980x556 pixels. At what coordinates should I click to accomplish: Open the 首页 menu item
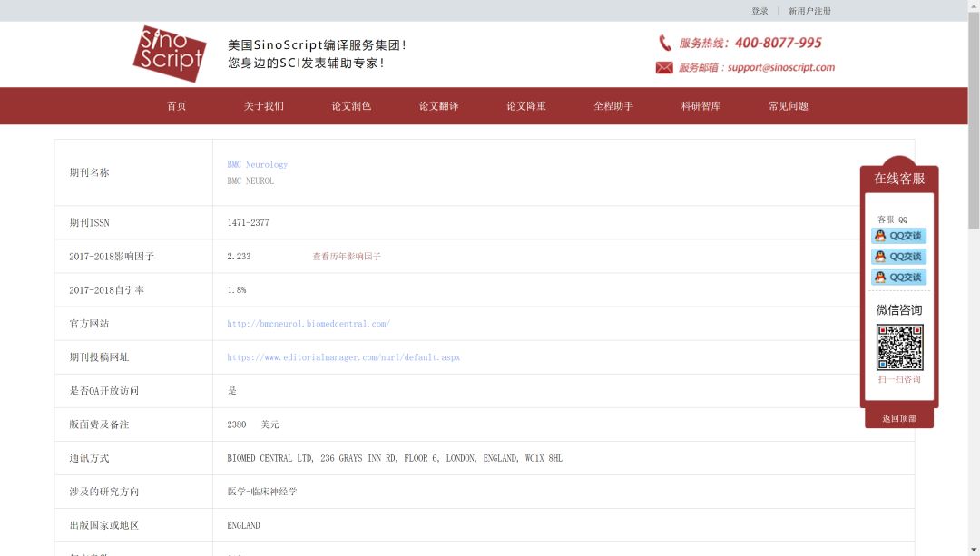click(176, 105)
